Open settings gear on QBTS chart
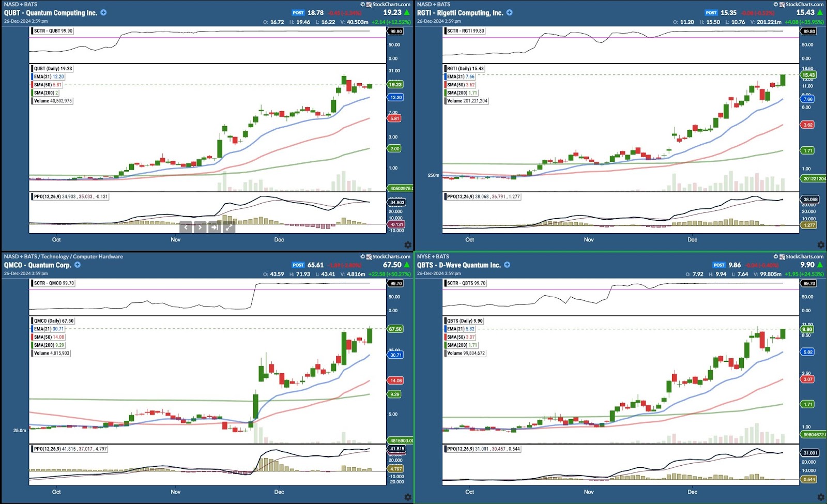 click(x=821, y=497)
